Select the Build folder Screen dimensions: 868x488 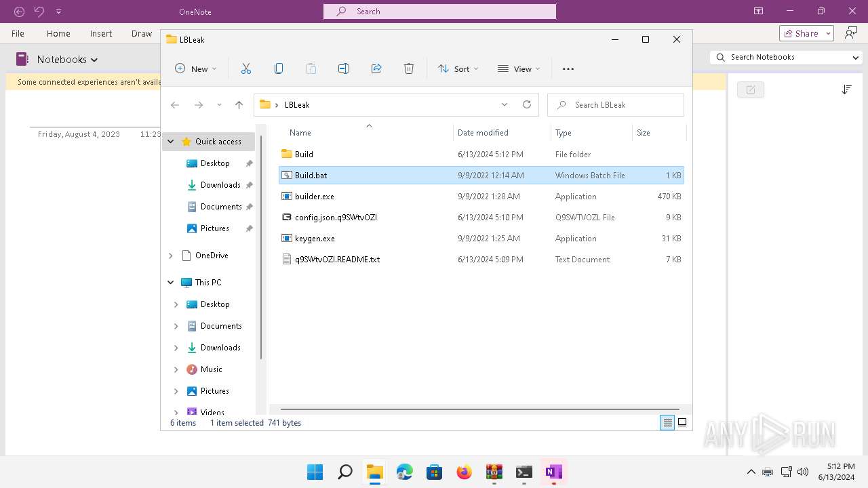481,154
